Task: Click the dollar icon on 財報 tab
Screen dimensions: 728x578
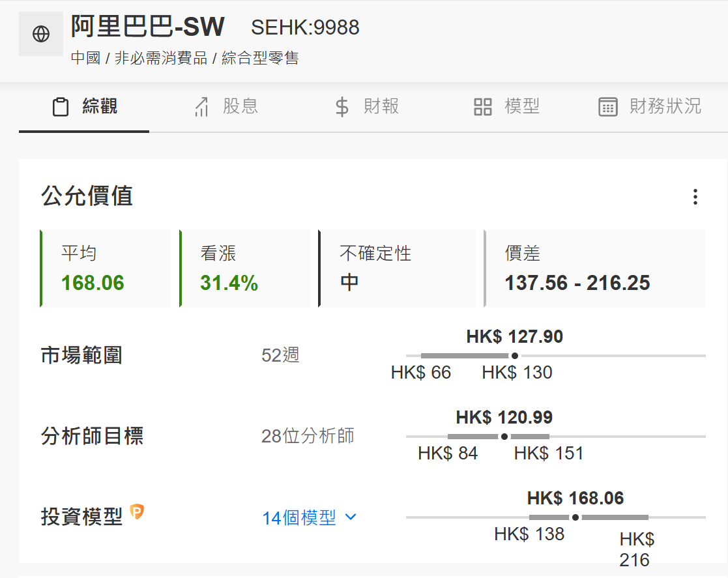Action: (x=342, y=107)
